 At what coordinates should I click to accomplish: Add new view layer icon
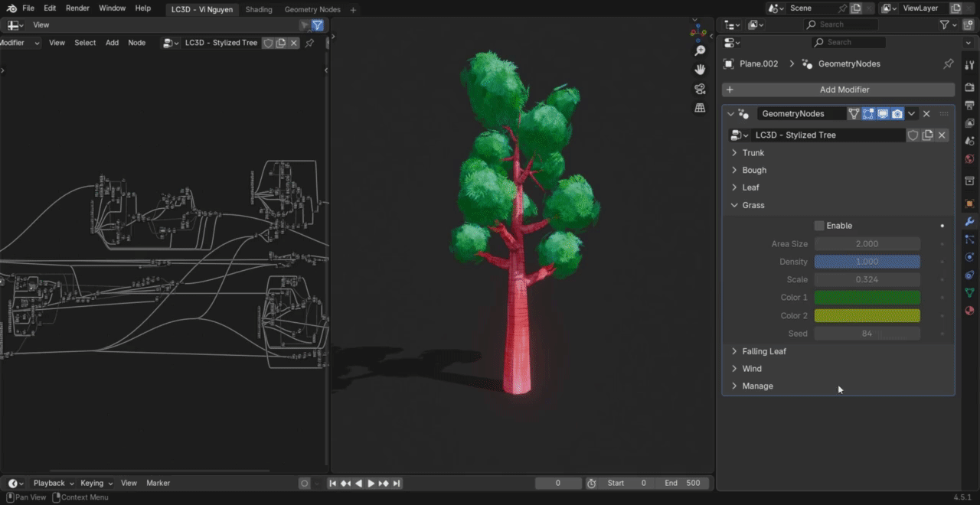(x=955, y=8)
